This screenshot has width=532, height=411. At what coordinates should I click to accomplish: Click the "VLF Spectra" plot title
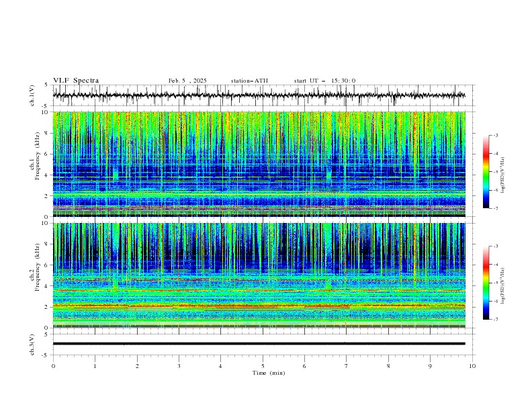tap(76, 81)
